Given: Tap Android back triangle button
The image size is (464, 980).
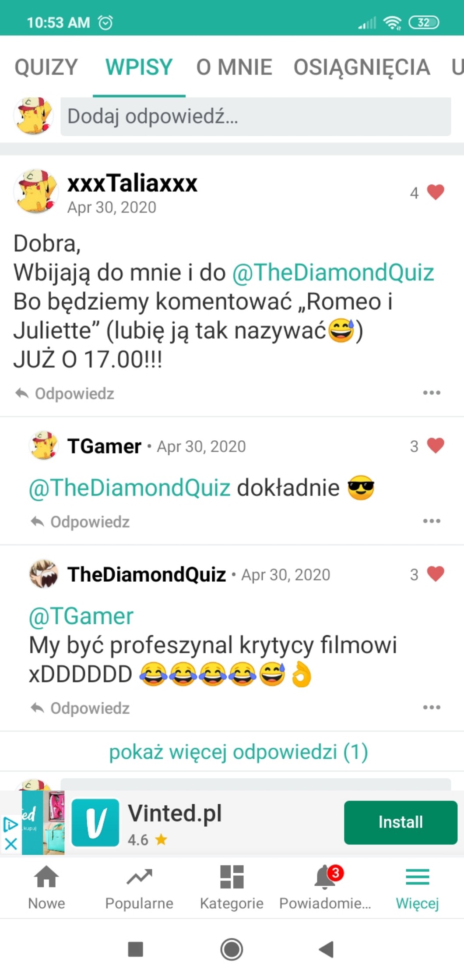Looking at the screenshot, I should click(327, 949).
